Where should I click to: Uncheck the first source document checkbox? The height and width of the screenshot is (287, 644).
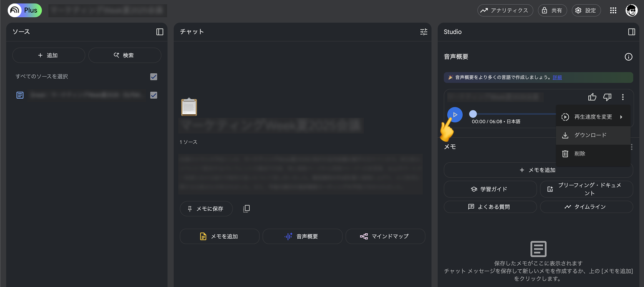[x=154, y=95]
